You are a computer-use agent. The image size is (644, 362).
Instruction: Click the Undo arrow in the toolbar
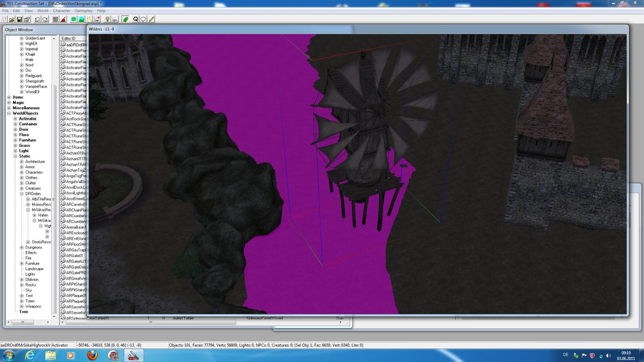pyautogui.click(x=37, y=19)
